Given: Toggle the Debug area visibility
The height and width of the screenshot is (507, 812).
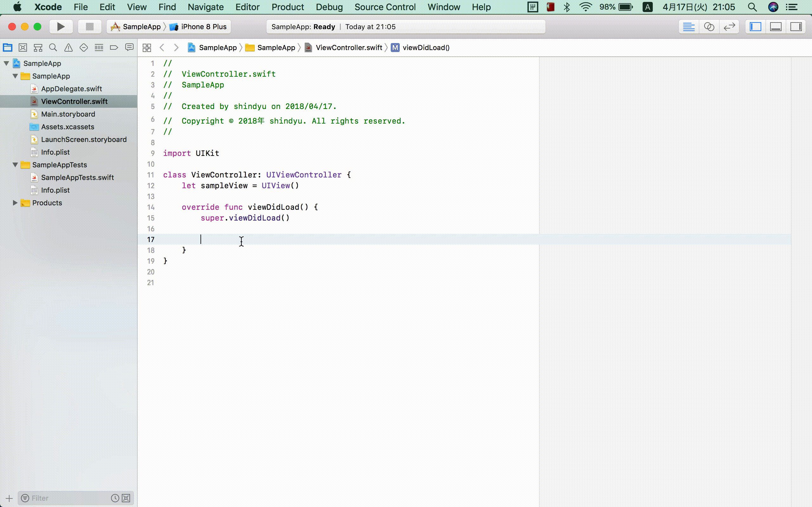Looking at the screenshot, I should tap(776, 27).
